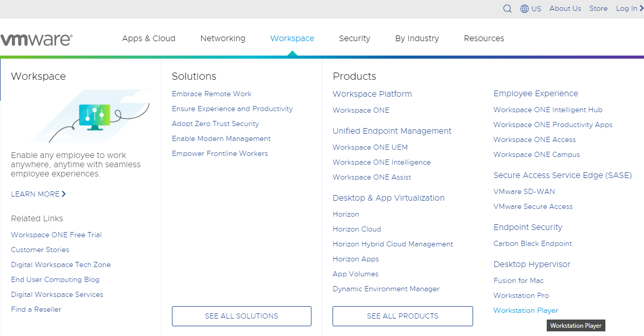Open Customer Stories link
This screenshot has height=336, width=644.
tap(40, 250)
